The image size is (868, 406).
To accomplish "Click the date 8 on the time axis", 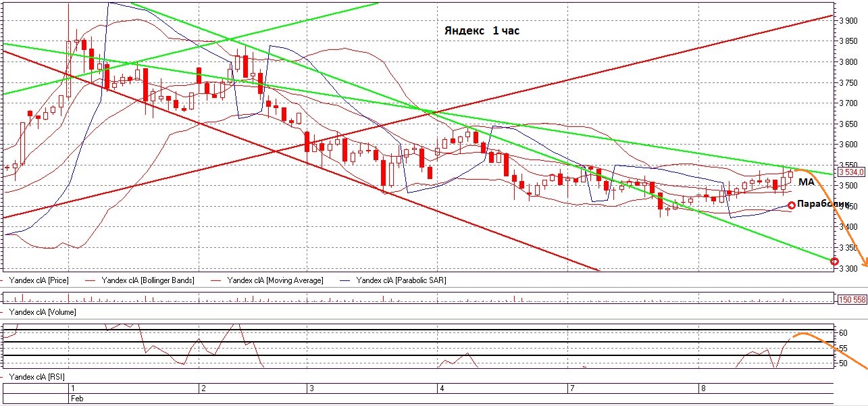I will click(703, 389).
